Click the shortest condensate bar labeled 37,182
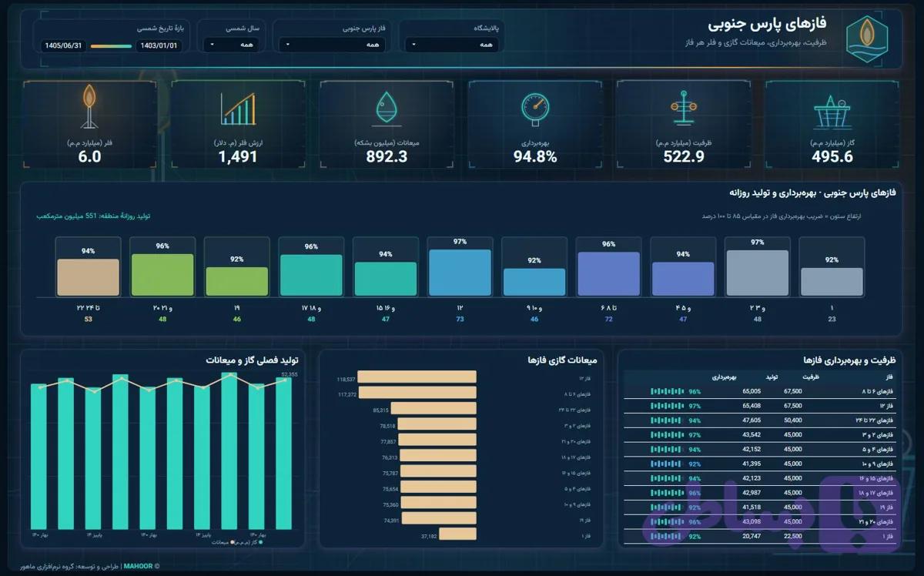The height and width of the screenshot is (576, 924). (458, 534)
